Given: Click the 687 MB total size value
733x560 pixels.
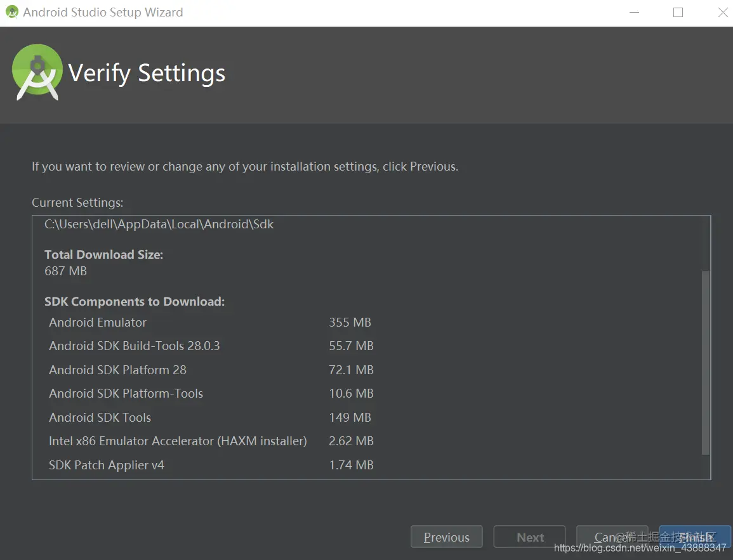Looking at the screenshot, I should pyautogui.click(x=65, y=271).
